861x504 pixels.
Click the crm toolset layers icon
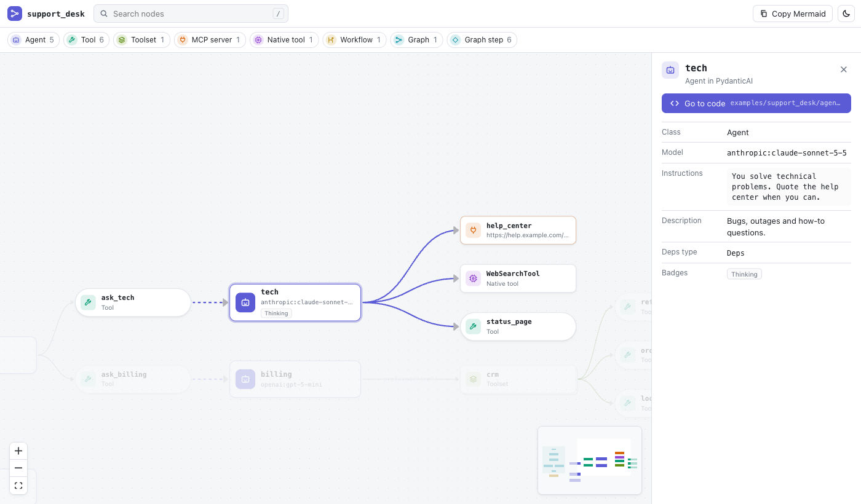click(473, 379)
